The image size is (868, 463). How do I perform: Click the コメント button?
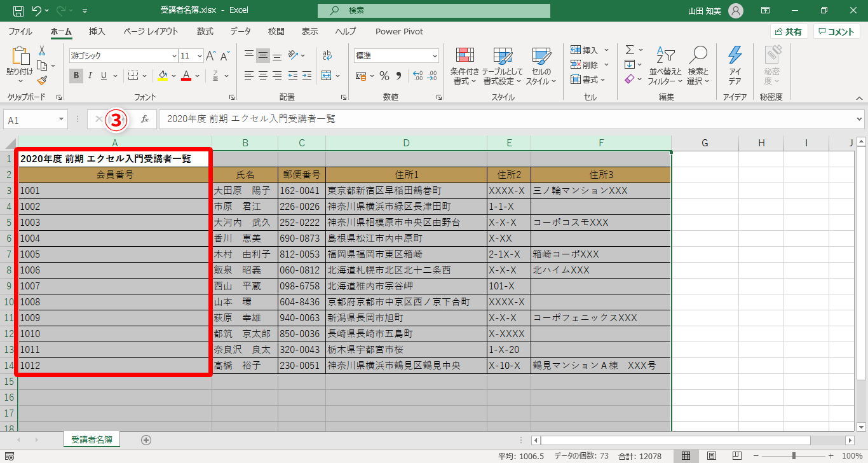pyautogui.click(x=837, y=32)
